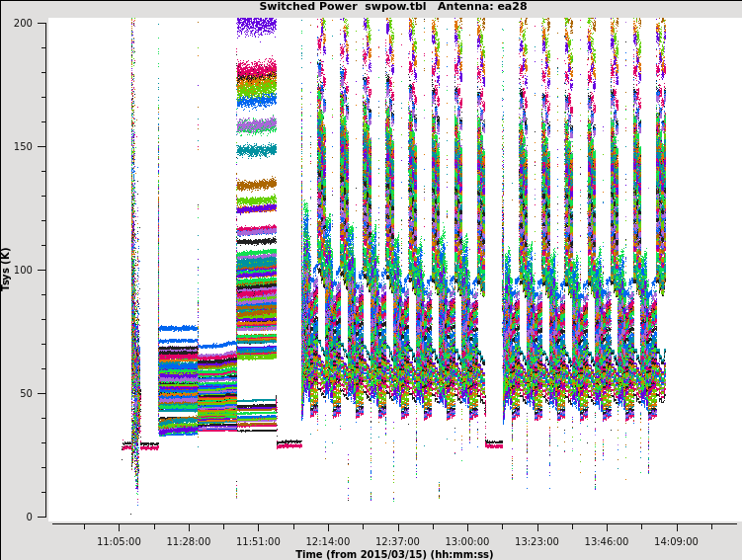This screenshot has height=560, width=742.
Task: Pick the 12:14:00 time tick label
Action: [327, 541]
